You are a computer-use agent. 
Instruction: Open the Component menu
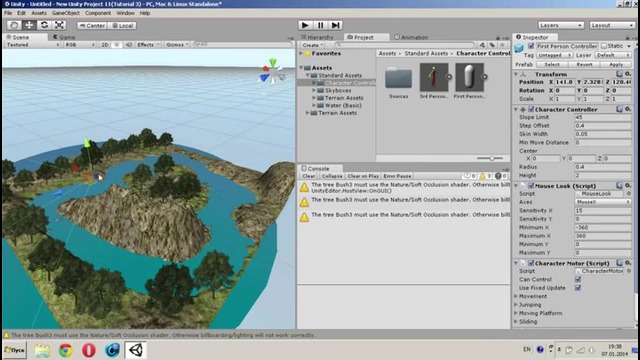(98, 13)
